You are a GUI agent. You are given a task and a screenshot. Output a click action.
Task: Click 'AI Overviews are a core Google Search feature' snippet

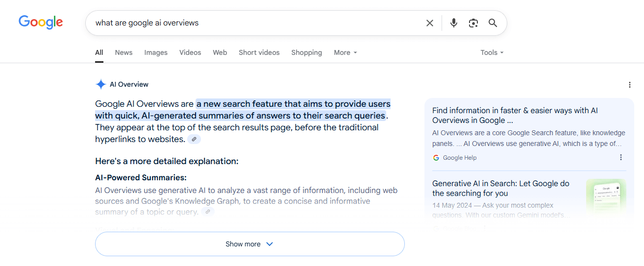(529, 138)
